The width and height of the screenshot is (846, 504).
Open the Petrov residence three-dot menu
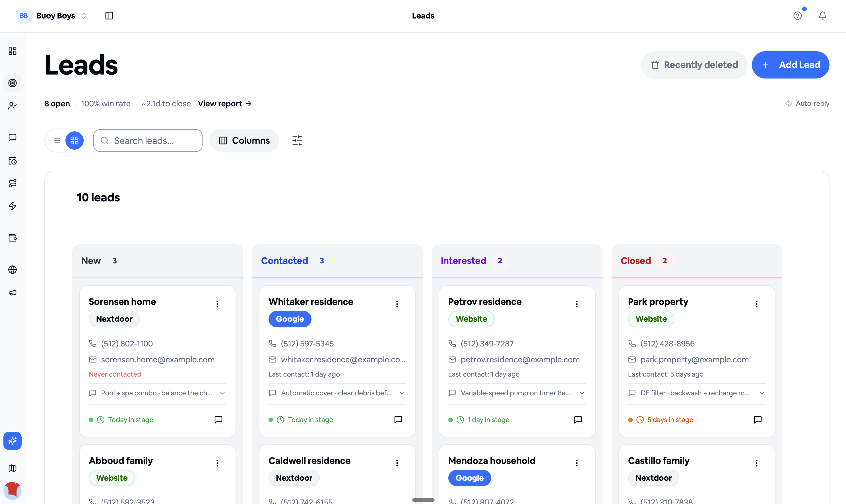pos(577,304)
